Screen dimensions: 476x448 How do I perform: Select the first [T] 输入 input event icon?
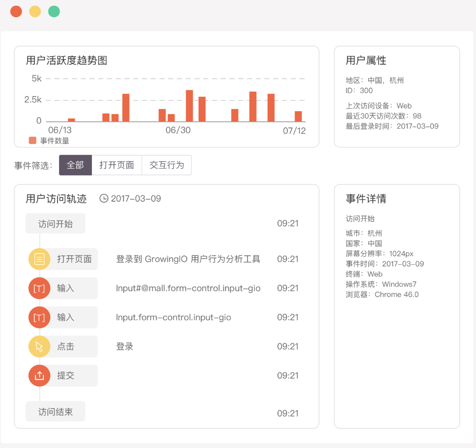(x=39, y=288)
